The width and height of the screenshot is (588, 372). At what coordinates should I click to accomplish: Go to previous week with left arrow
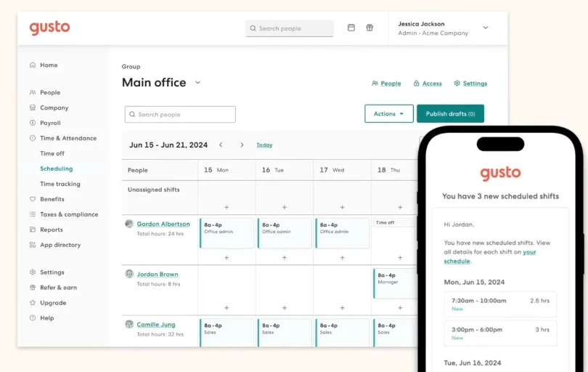click(x=221, y=145)
